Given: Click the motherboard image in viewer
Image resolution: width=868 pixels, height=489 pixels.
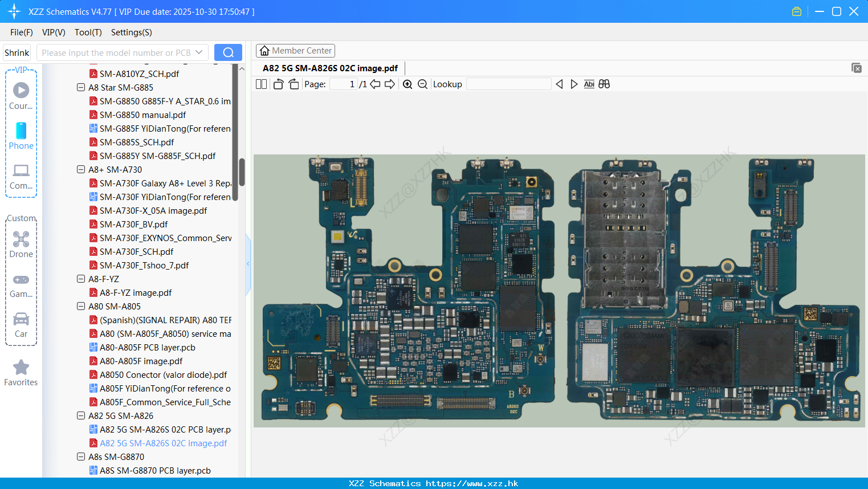Looking at the screenshot, I should click(x=559, y=291).
